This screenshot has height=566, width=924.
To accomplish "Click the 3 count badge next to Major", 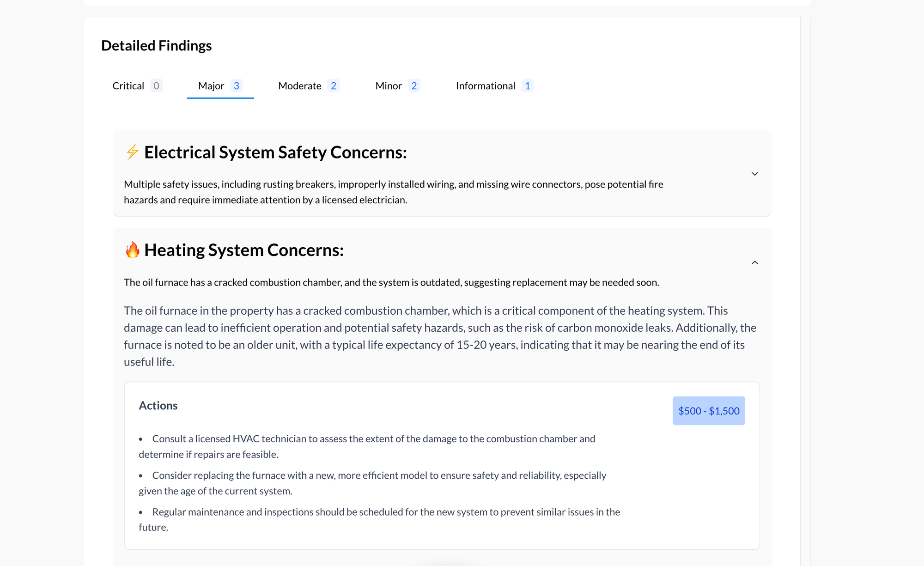I will click(237, 86).
